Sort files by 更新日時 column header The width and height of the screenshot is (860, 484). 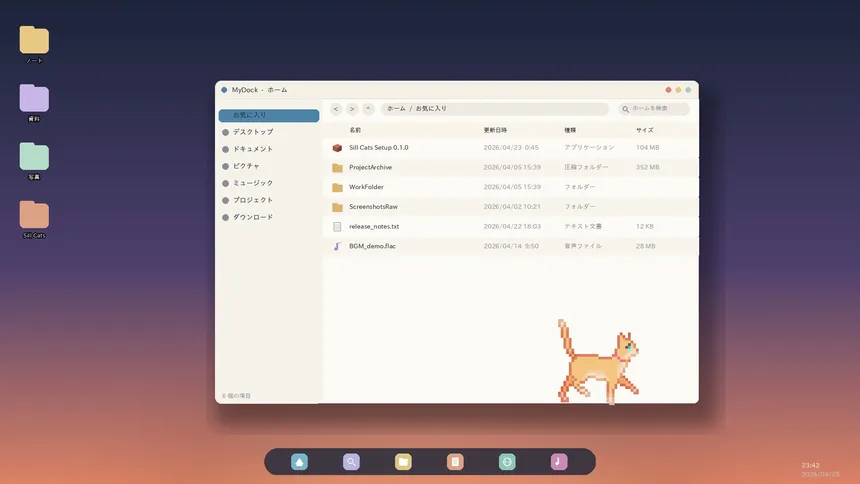495,130
